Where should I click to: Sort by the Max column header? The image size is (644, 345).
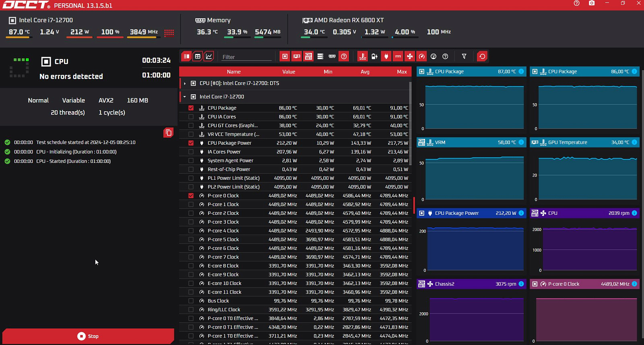point(402,72)
